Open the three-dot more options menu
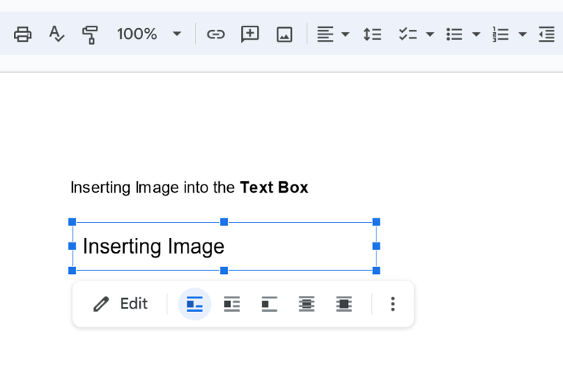This screenshot has width=563, height=392. (x=393, y=304)
